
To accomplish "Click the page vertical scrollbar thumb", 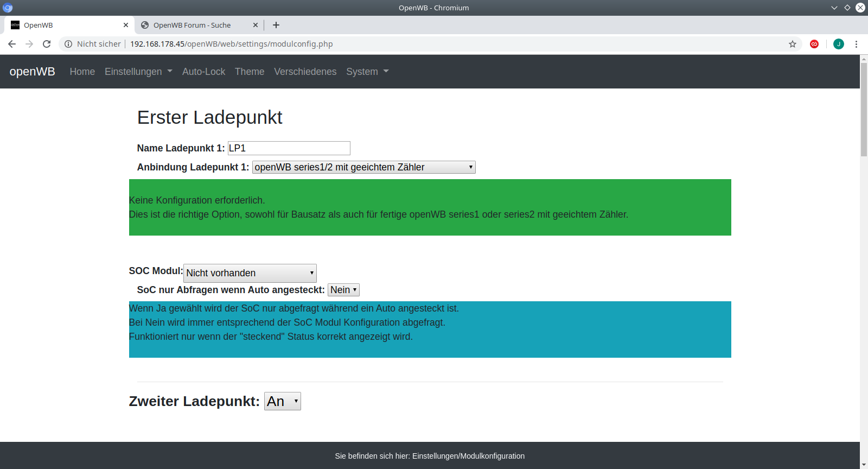I will click(x=864, y=109).
